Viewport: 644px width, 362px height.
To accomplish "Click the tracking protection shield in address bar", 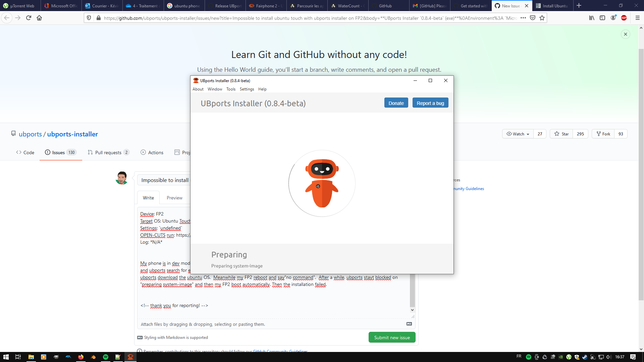I will (89, 18).
